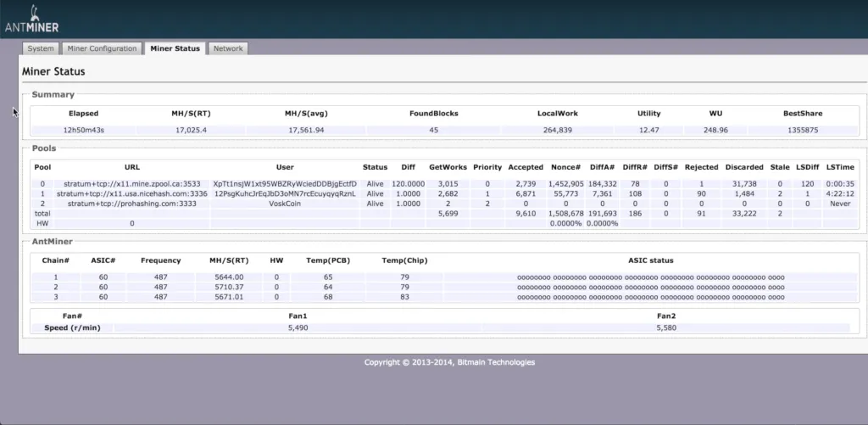Click the nicehash.com pool URL

132,194
